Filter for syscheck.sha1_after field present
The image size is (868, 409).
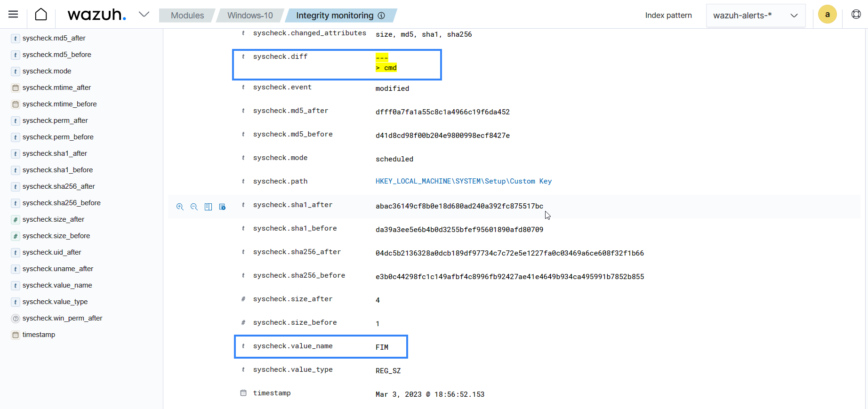[222, 207]
